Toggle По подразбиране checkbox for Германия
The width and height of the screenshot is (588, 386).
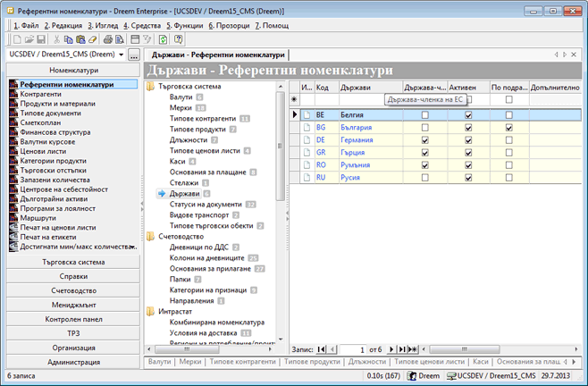tap(508, 140)
